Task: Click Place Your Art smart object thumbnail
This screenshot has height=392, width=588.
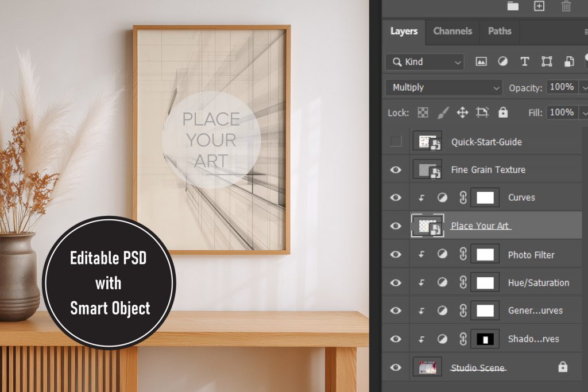Action: click(x=427, y=226)
